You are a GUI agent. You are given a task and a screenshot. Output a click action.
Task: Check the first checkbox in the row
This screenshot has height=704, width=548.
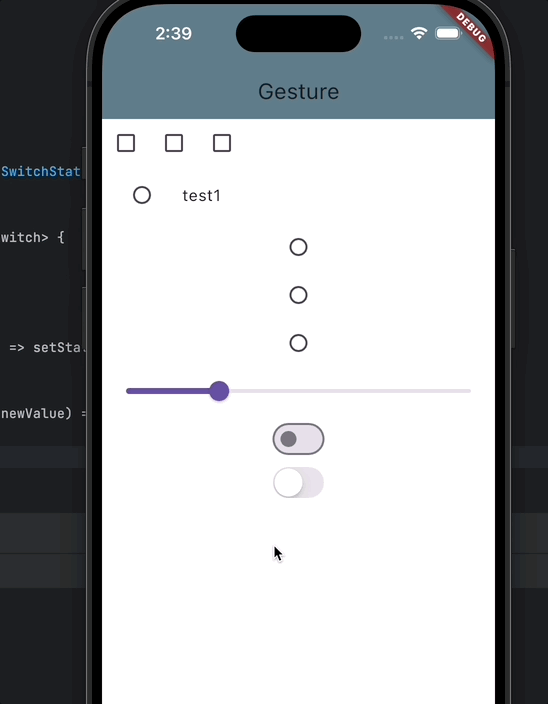pos(126,143)
